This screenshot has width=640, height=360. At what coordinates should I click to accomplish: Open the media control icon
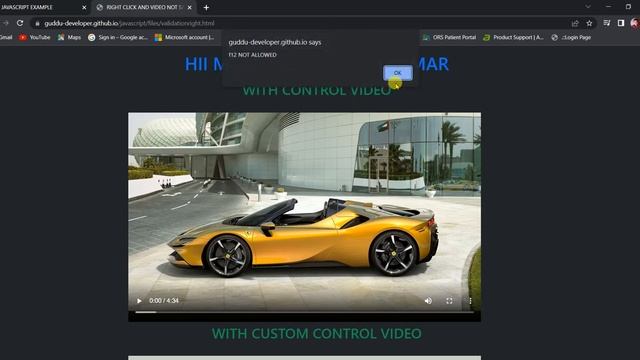click(607, 23)
